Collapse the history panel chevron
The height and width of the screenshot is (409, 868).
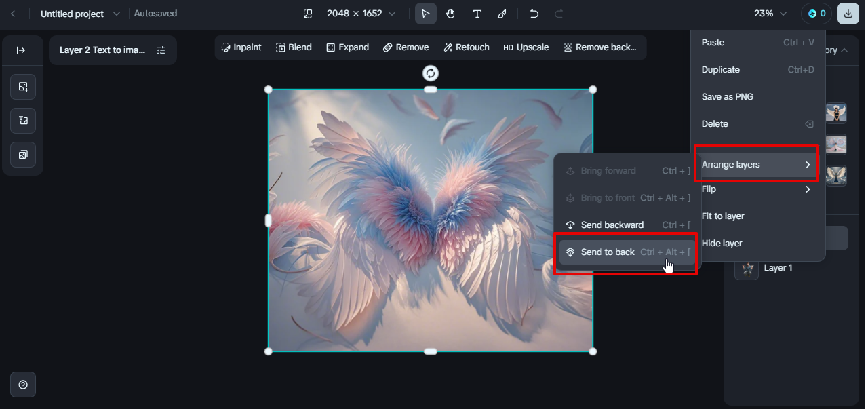844,50
